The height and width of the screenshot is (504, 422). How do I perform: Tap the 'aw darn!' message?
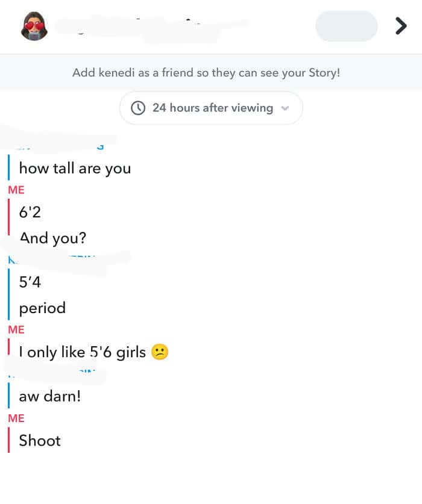[49, 396]
